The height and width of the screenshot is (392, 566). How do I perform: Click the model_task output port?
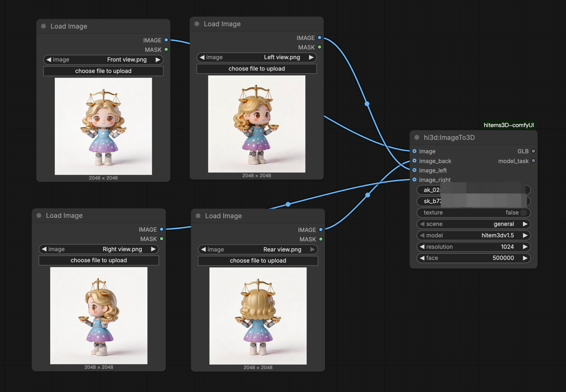pyautogui.click(x=533, y=161)
